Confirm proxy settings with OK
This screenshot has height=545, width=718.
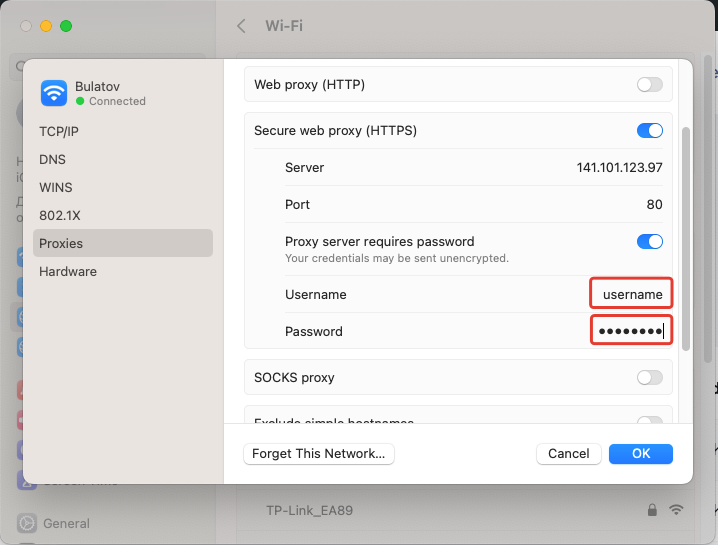[x=641, y=454]
